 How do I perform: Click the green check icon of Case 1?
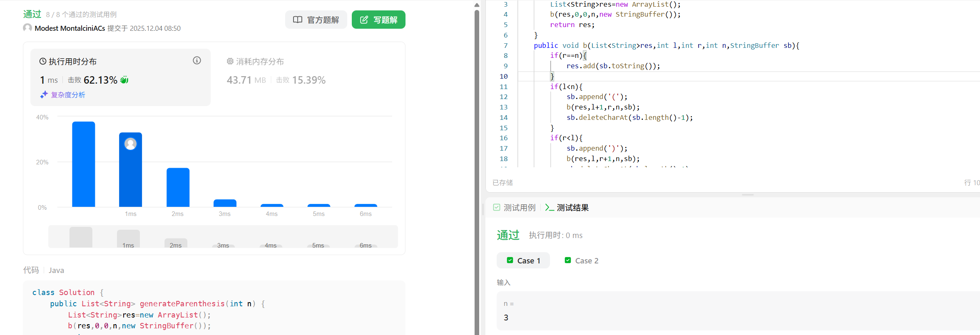pos(510,260)
